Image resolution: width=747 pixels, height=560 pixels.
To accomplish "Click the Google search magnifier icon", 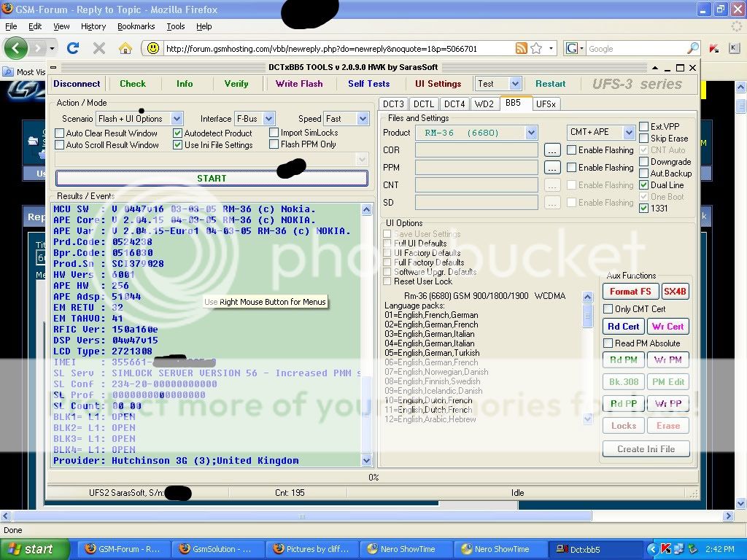I will tap(693, 48).
